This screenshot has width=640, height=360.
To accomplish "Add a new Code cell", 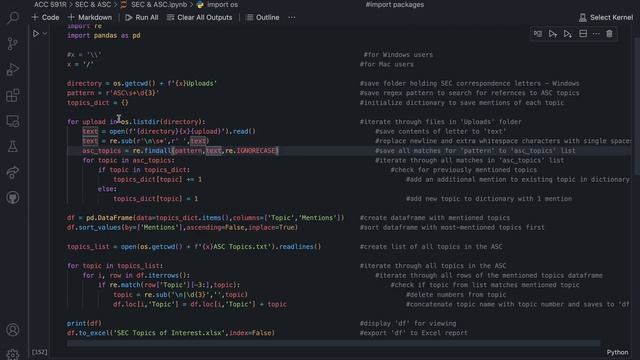I will pos(45,18).
